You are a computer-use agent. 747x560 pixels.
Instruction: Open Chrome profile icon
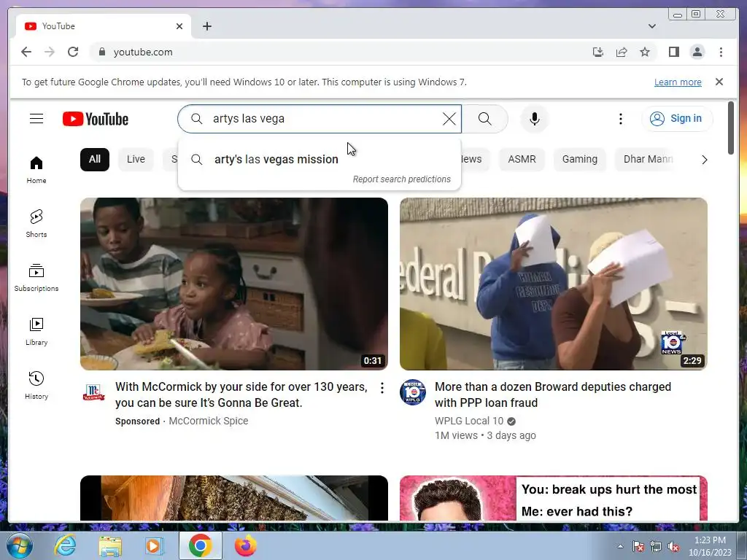(697, 52)
